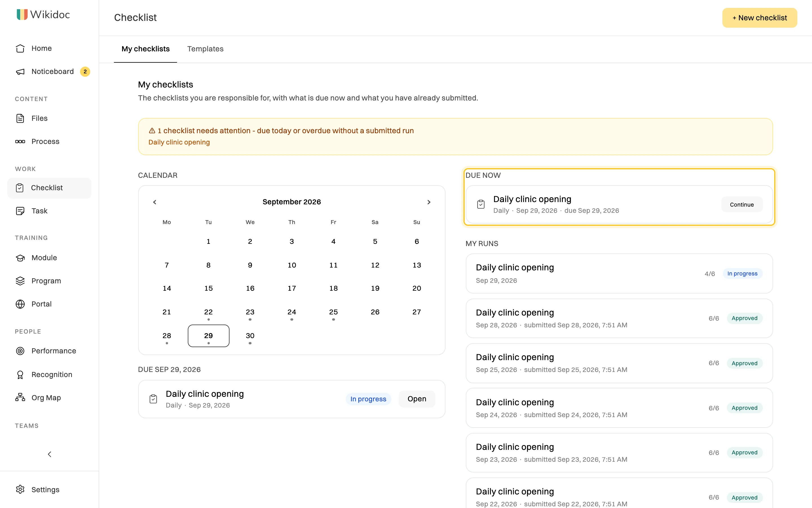Click the Performance target icon
The width and height of the screenshot is (812, 508).
(x=20, y=351)
